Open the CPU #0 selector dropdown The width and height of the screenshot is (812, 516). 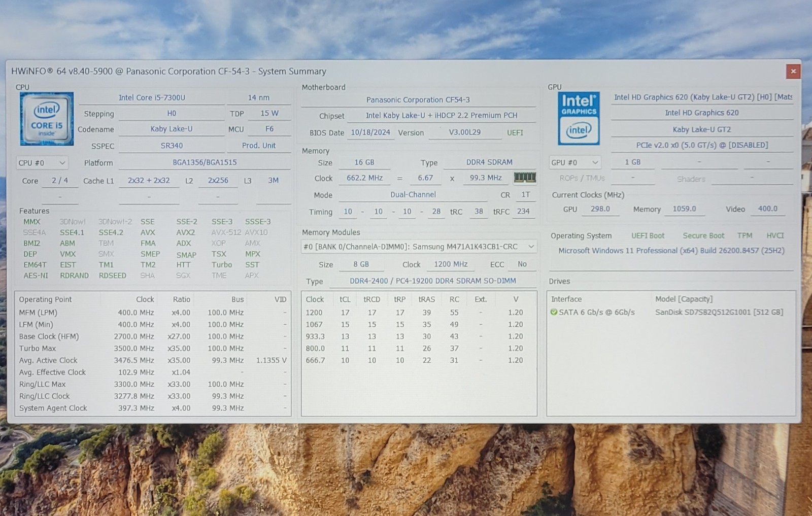pos(42,163)
